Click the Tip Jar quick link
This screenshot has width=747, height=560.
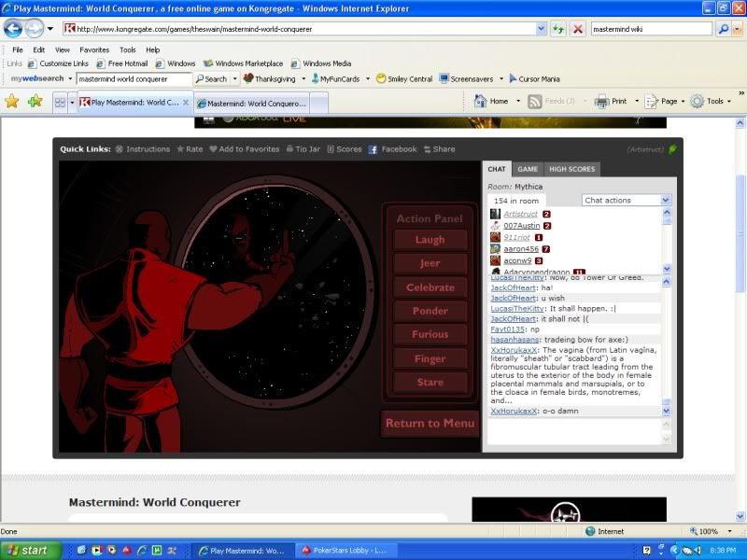[x=303, y=149]
